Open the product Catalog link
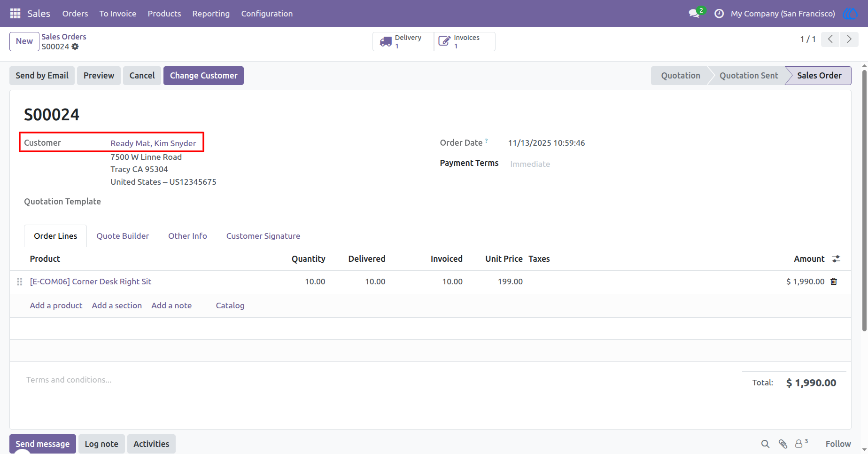Screen dimensions: 868x454 230,305
